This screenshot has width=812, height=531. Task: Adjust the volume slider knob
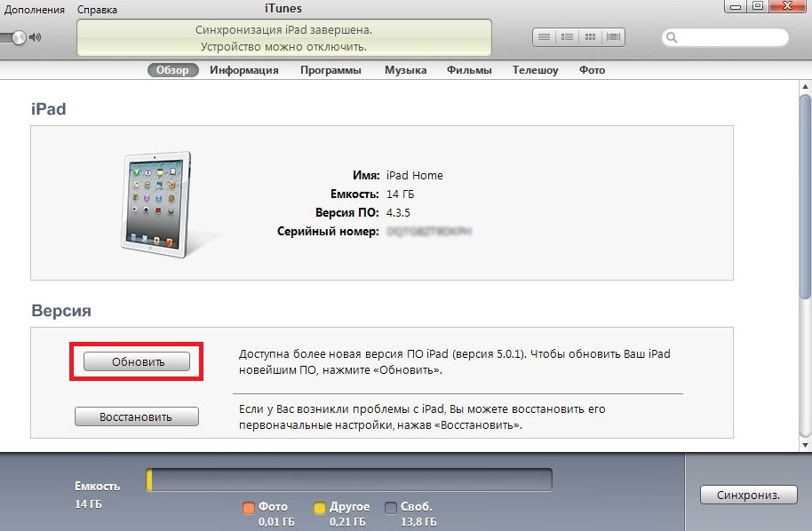tap(19, 37)
